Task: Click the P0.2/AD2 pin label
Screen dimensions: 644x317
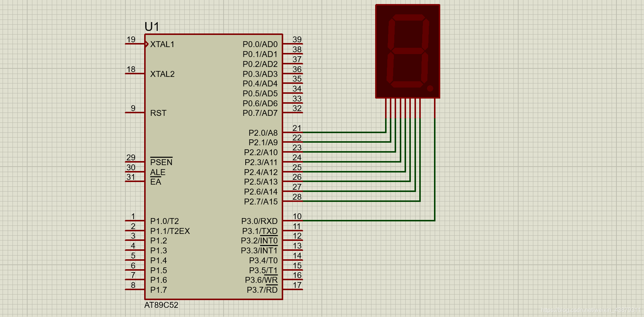Action: coord(260,64)
